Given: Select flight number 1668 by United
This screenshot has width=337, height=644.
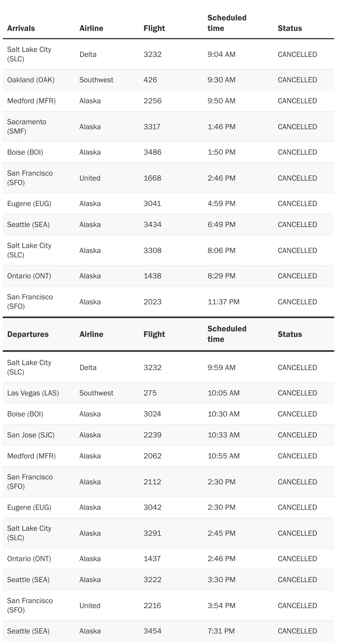Looking at the screenshot, I should pyautogui.click(x=152, y=178).
